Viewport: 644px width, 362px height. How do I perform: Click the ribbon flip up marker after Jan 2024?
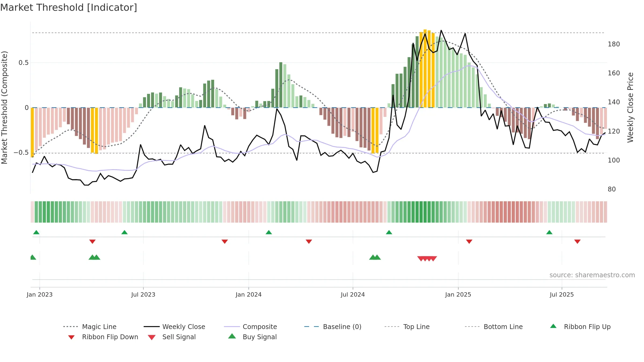point(269,232)
